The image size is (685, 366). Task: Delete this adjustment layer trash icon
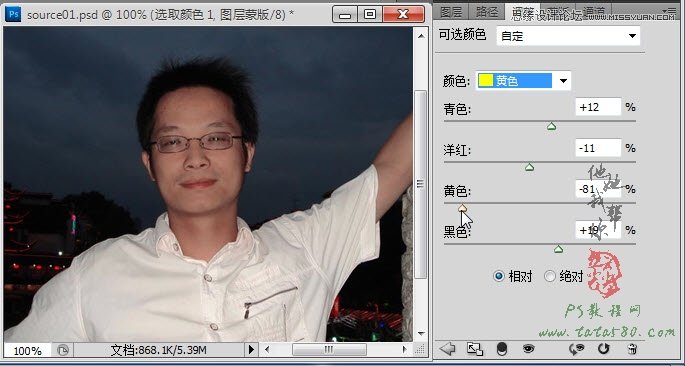tap(632, 349)
